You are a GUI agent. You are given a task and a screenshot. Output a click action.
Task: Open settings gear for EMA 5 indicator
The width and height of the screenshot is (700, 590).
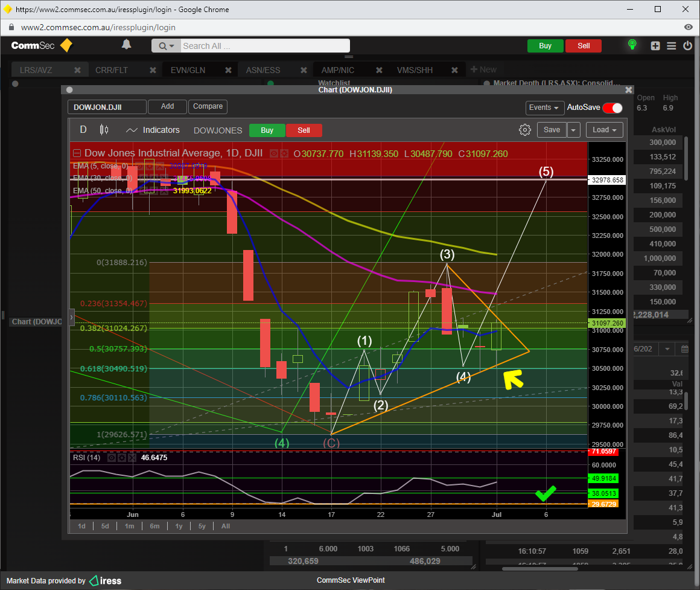click(150, 166)
